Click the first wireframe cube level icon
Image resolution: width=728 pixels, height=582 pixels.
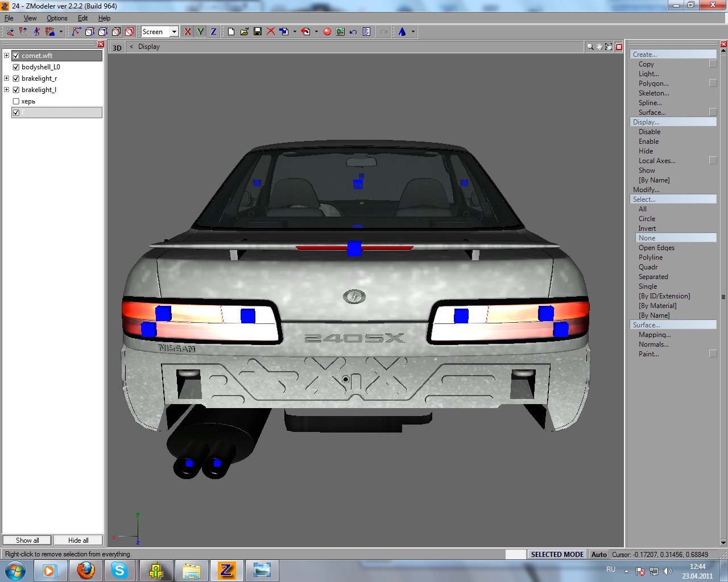point(90,32)
